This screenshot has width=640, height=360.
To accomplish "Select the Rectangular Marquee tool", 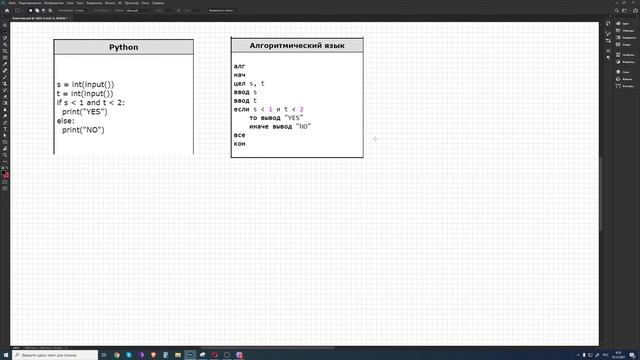I will pos(5,31).
